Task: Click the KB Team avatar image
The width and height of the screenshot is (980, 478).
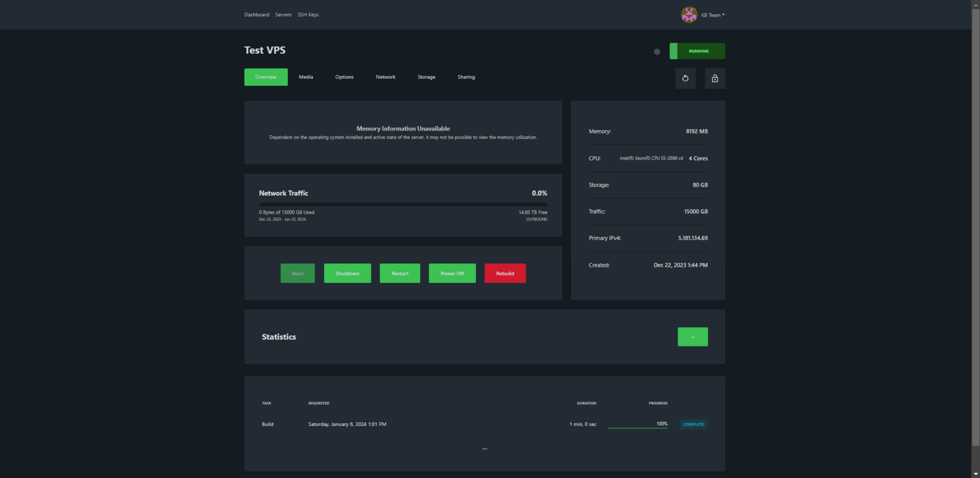Action: pyautogui.click(x=689, y=15)
